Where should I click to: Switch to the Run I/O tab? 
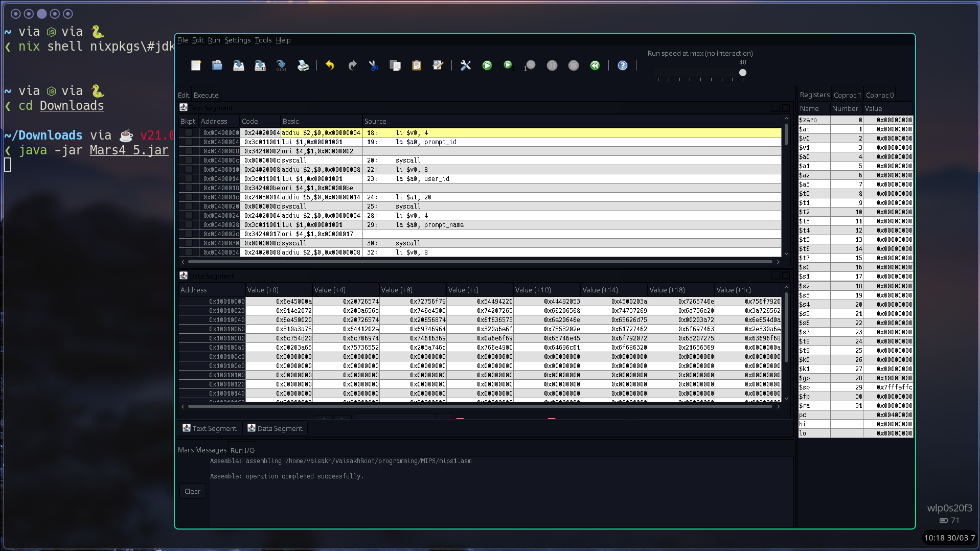coord(242,450)
